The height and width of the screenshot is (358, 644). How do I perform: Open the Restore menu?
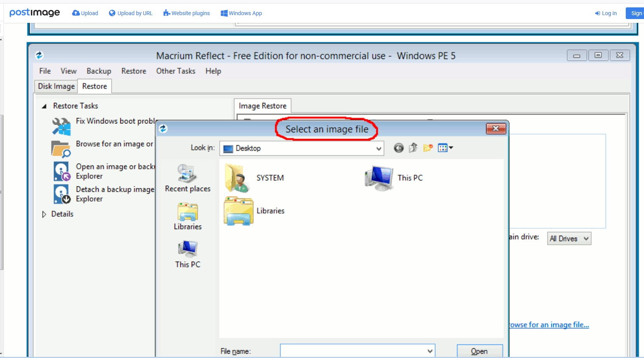(x=134, y=71)
